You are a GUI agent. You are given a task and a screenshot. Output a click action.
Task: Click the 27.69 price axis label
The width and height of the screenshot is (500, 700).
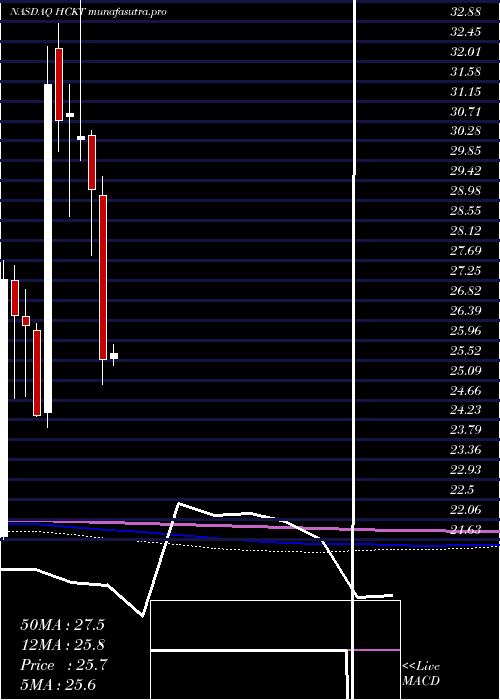tap(466, 250)
